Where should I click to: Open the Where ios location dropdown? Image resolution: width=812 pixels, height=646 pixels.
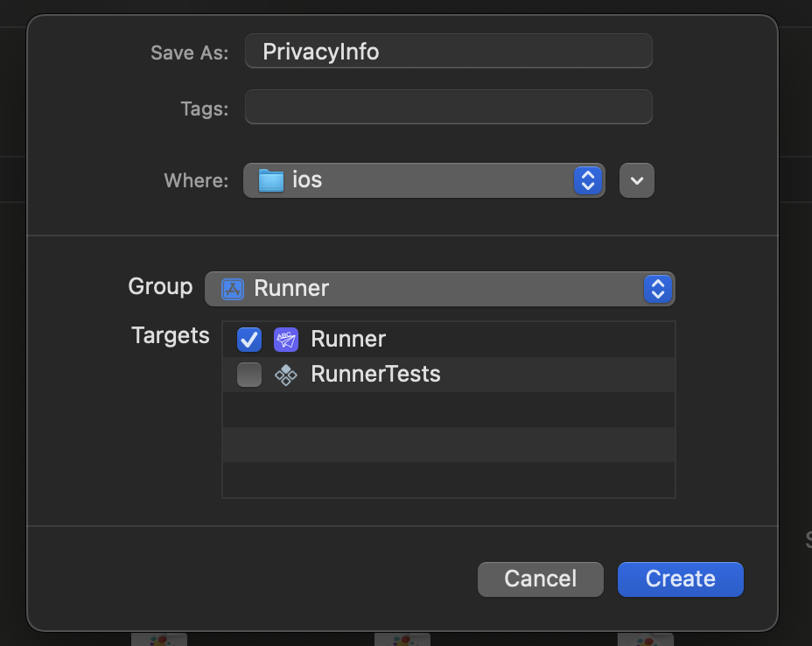[x=423, y=180]
